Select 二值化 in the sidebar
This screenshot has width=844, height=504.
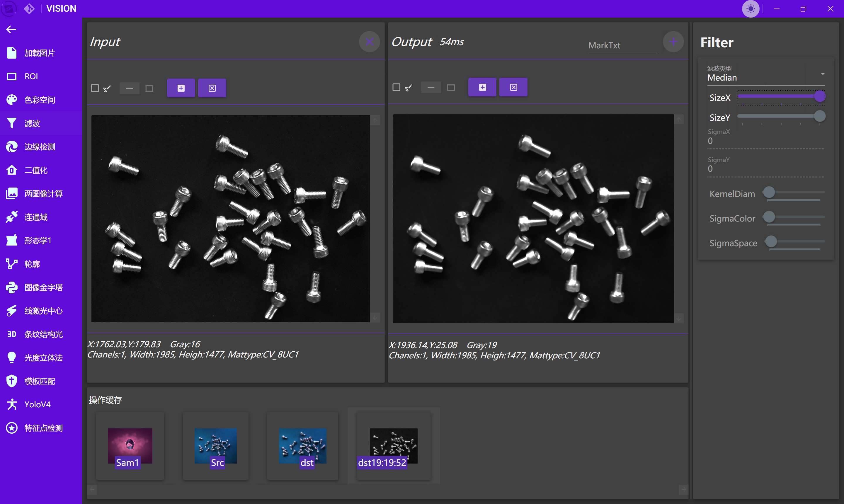[36, 170]
